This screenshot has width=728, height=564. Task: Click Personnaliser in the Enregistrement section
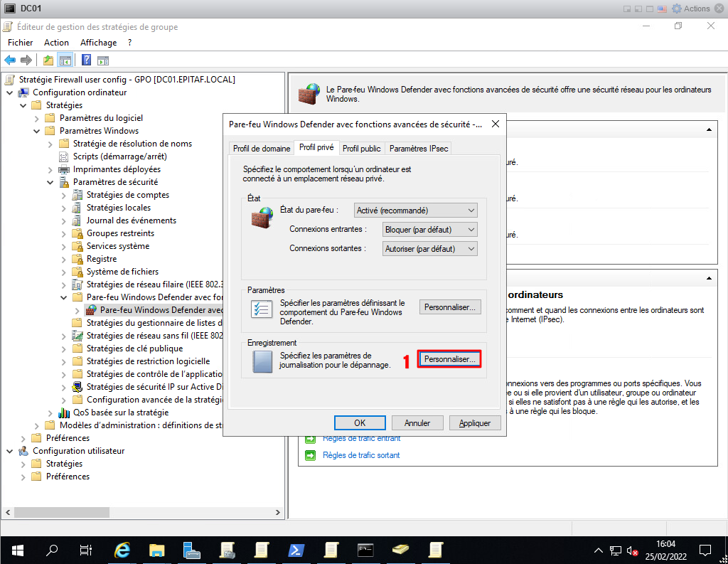449,360
